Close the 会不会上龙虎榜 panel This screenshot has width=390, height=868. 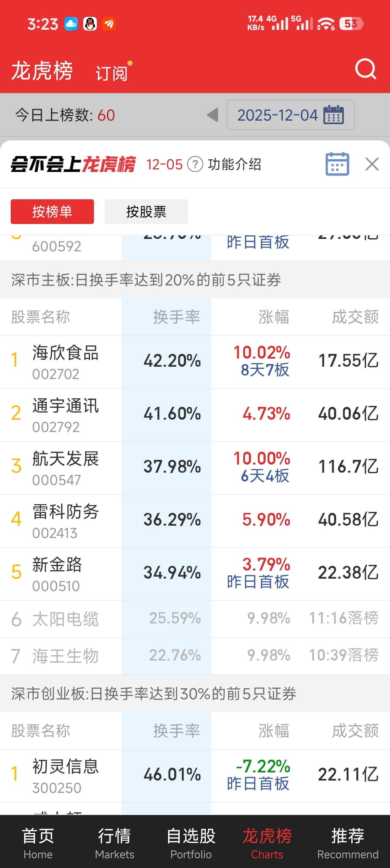(x=372, y=164)
